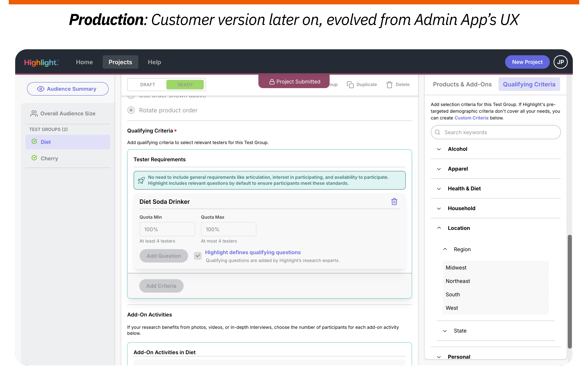Click the magnifier icon in search box
The image size is (588, 384).
tap(437, 132)
